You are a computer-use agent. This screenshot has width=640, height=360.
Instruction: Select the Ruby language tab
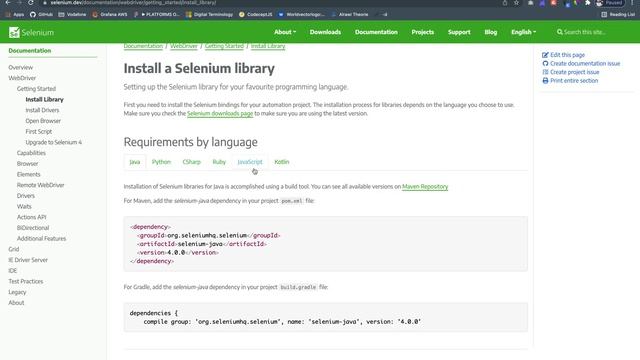pos(219,162)
